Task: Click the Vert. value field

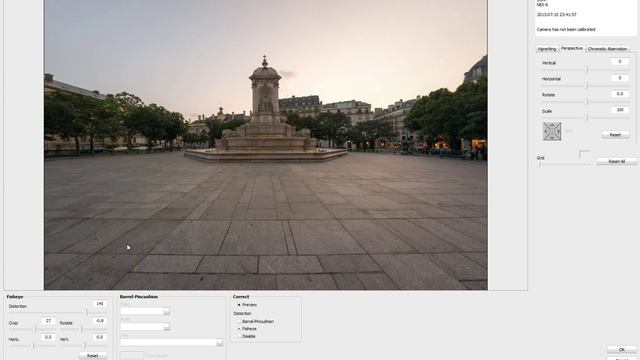Action: (100, 337)
